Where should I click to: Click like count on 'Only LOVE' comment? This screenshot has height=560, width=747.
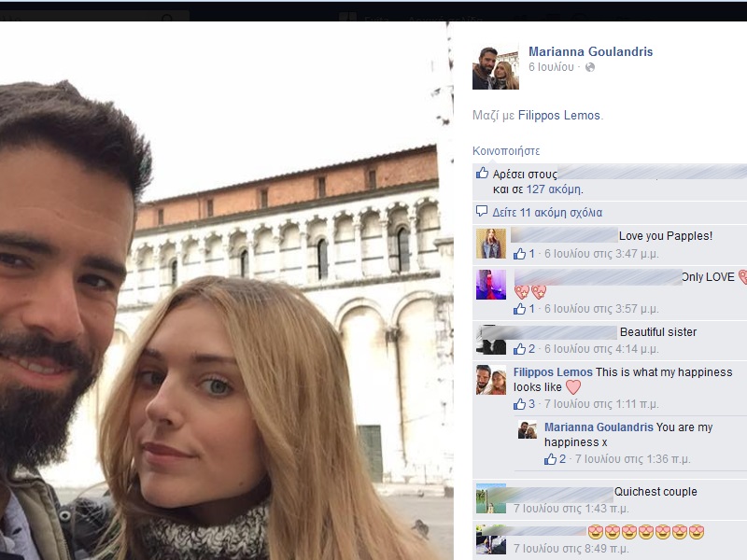click(x=524, y=309)
